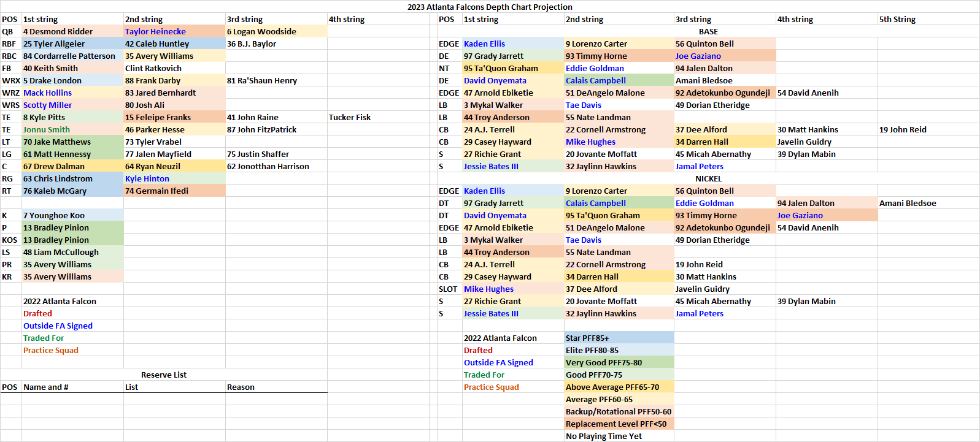This screenshot has width=980, height=442.
Task: Click the '48 Liam McCullough' cell
Action: tap(72, 252)
